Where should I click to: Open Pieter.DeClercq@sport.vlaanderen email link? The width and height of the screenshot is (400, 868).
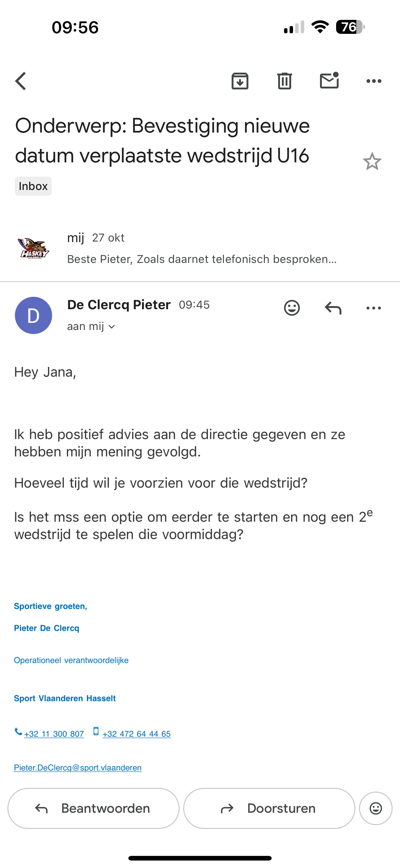tap(78, 768)
